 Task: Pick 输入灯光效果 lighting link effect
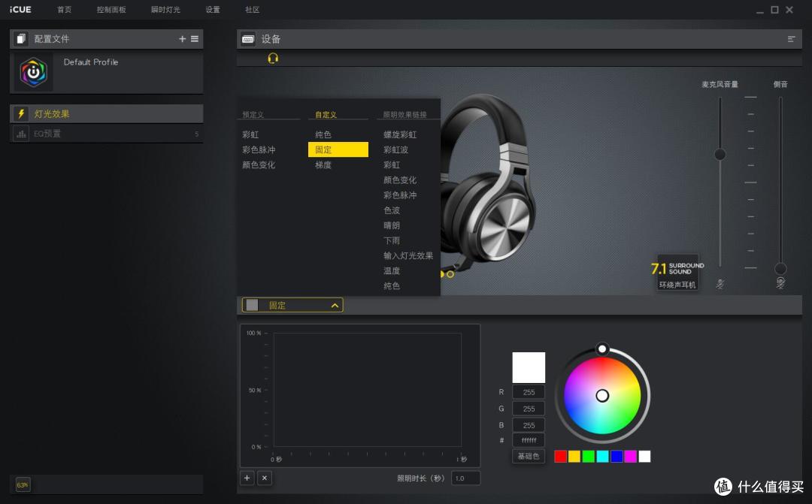[x=408, y=255]
